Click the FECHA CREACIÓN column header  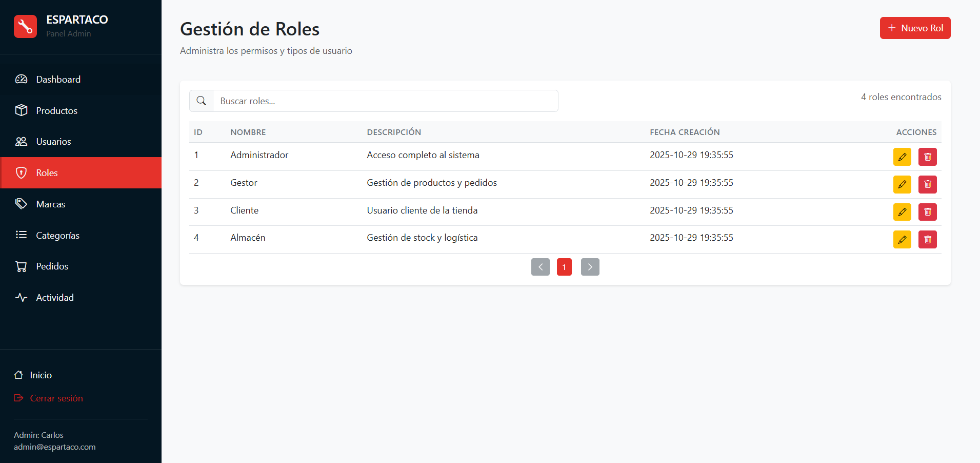[x=685, y=132]
